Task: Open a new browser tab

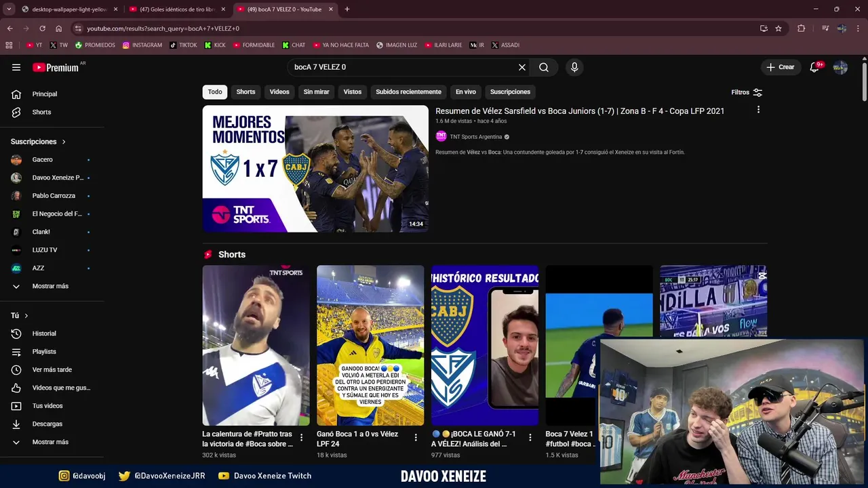Action: tap(347, 9)
